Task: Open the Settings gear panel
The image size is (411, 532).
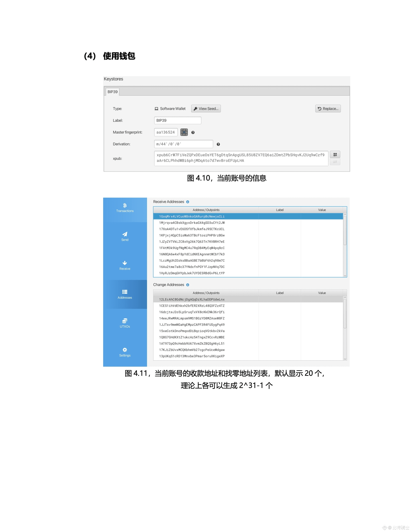Action: tap(125, 352)
